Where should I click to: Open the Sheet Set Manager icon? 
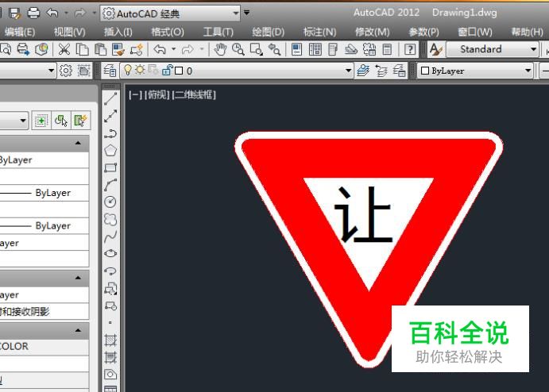pos(351,49)
